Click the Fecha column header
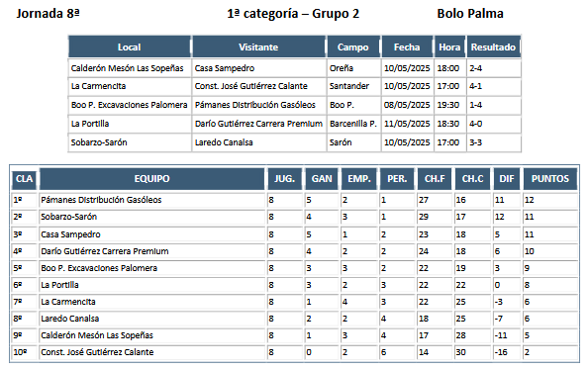Viewport: 588px width, 370px height. click(407, 46)
